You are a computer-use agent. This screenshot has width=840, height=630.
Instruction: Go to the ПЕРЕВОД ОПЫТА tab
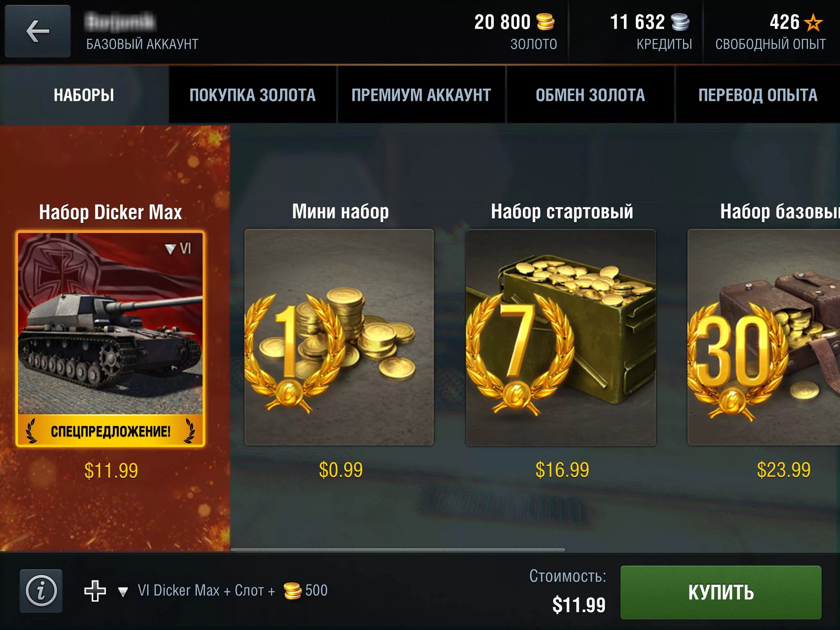tap(758, 95)
